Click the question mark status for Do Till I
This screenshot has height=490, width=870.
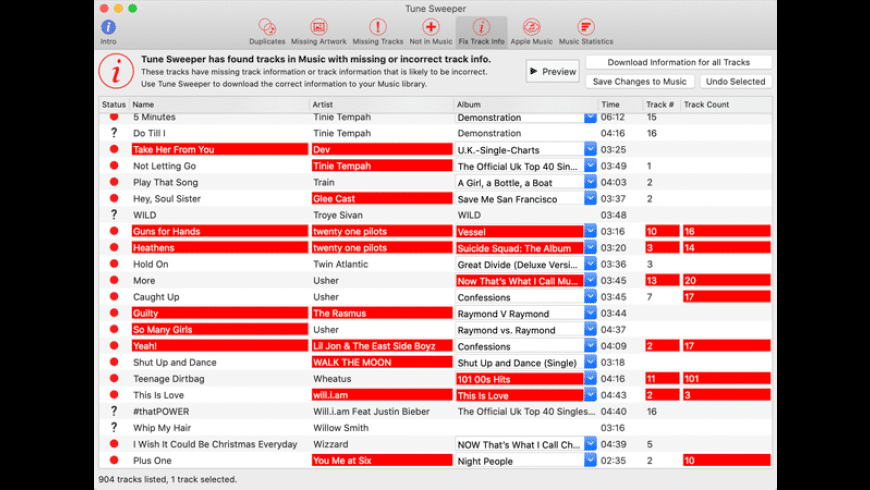click(114, 133)
